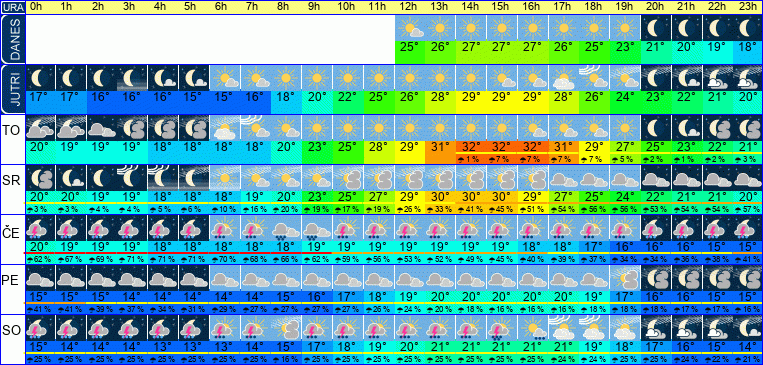Click the 25° temperature for DANES 12h
This screenshot has height=365, width=763.
pos(410,48)
